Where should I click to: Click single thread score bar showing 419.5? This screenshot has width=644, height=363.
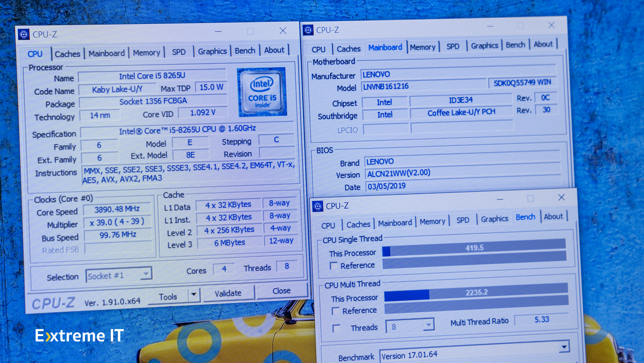[x=474, y=248]
